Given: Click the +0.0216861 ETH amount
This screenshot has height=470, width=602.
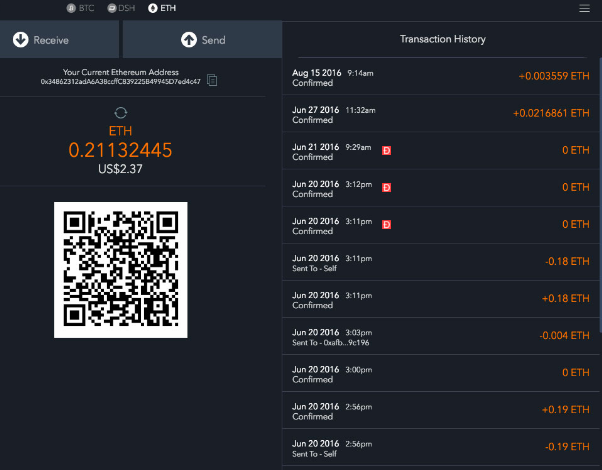Looking at the screenshot, I should click(551, 113).
